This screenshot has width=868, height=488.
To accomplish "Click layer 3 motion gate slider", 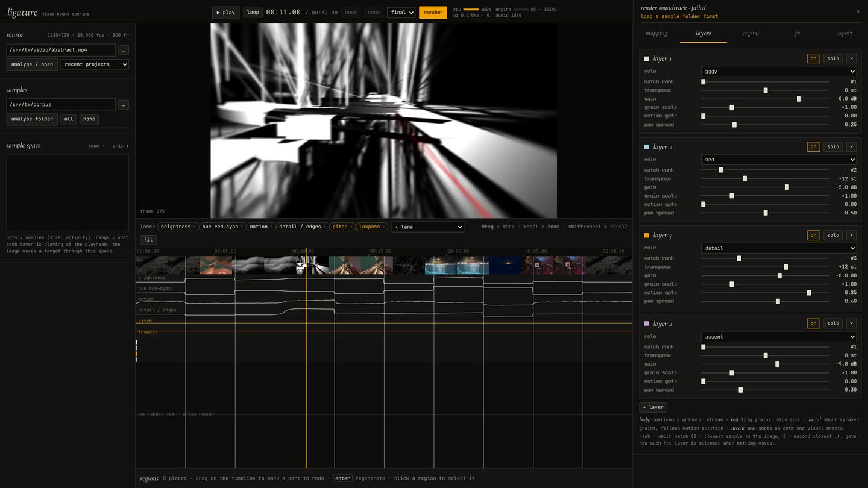I will pos(765,293).
